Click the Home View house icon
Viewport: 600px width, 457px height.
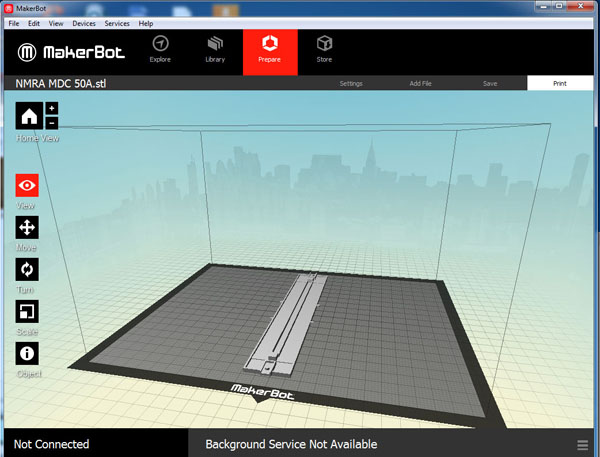tap(29, 116)
